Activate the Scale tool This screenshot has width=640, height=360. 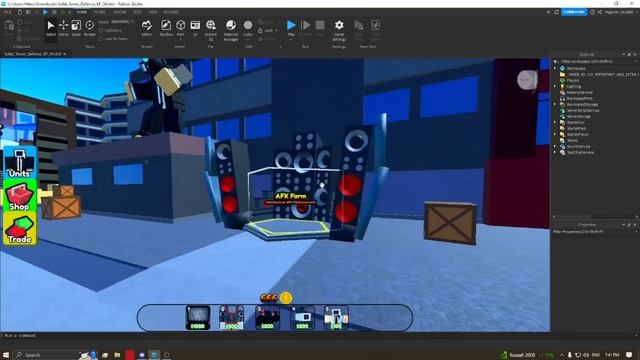pos(76,28)
